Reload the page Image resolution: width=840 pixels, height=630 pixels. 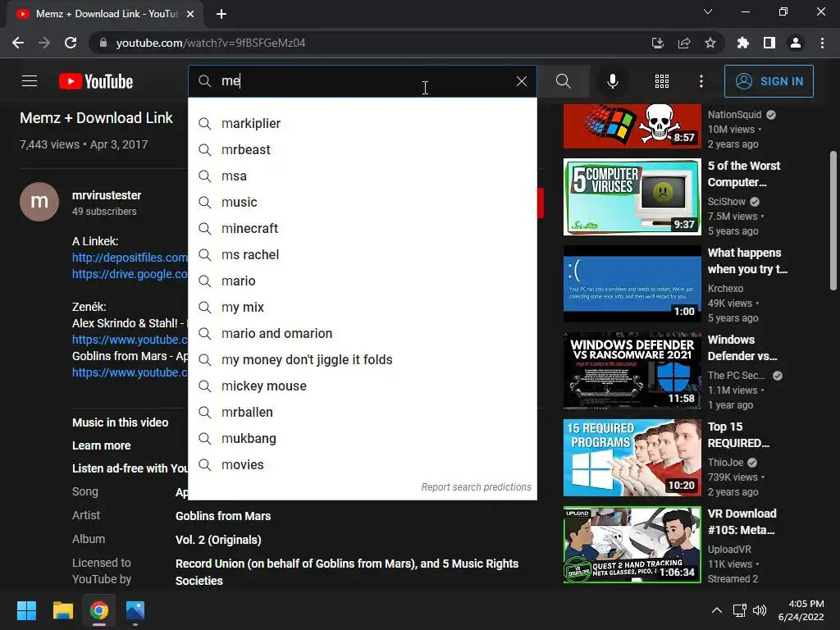[x=71, y=43]
